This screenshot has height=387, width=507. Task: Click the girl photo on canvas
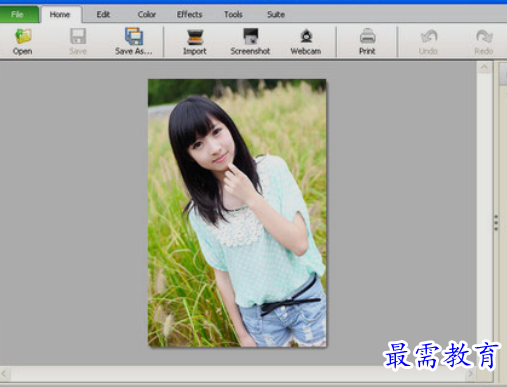(237, 213)
